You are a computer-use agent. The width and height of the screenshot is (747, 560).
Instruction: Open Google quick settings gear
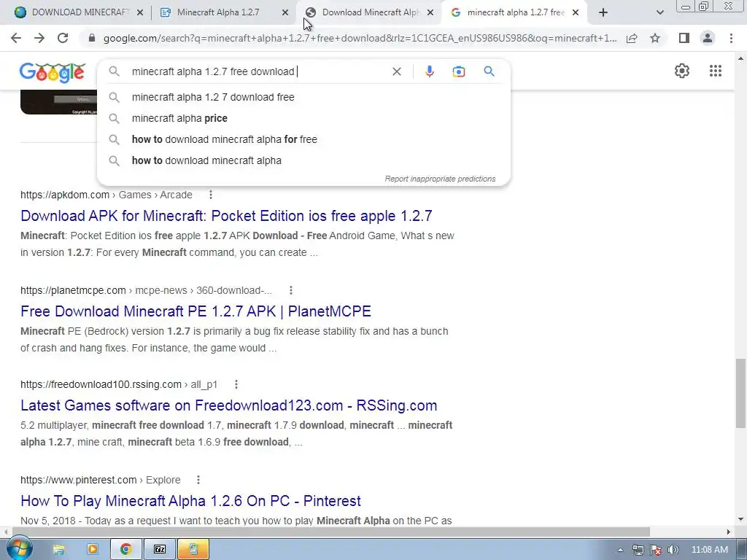[682, 71]
